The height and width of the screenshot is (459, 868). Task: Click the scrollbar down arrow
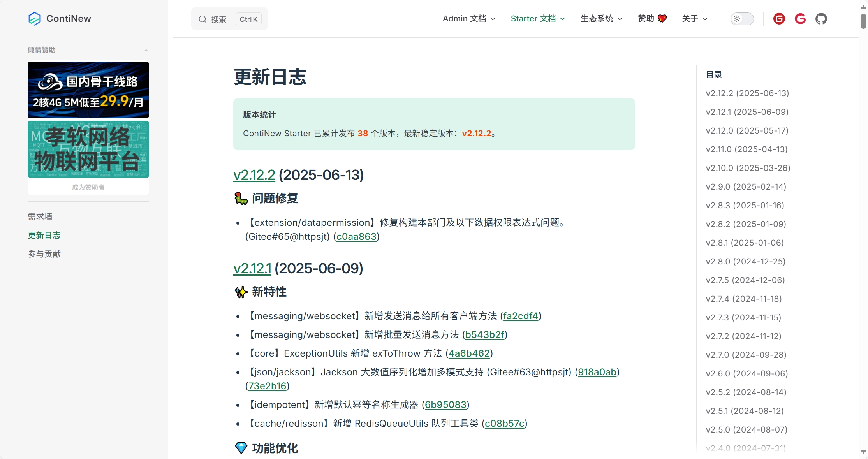tap(863, 452)
